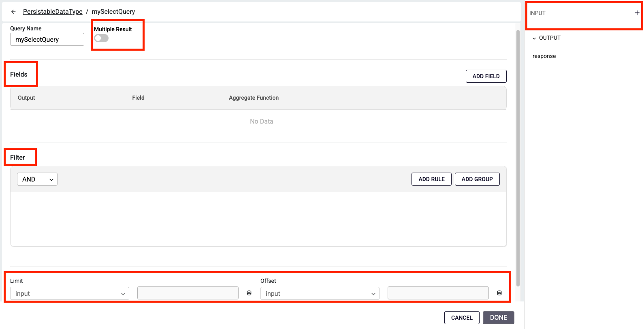The width and height of the screenshot is (644, 329).
Task: Open the Limit input type dropdown
Action: 70,293
